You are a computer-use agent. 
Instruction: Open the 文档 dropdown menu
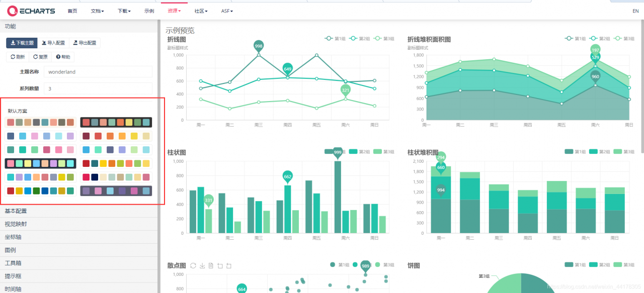coord(98,11)
